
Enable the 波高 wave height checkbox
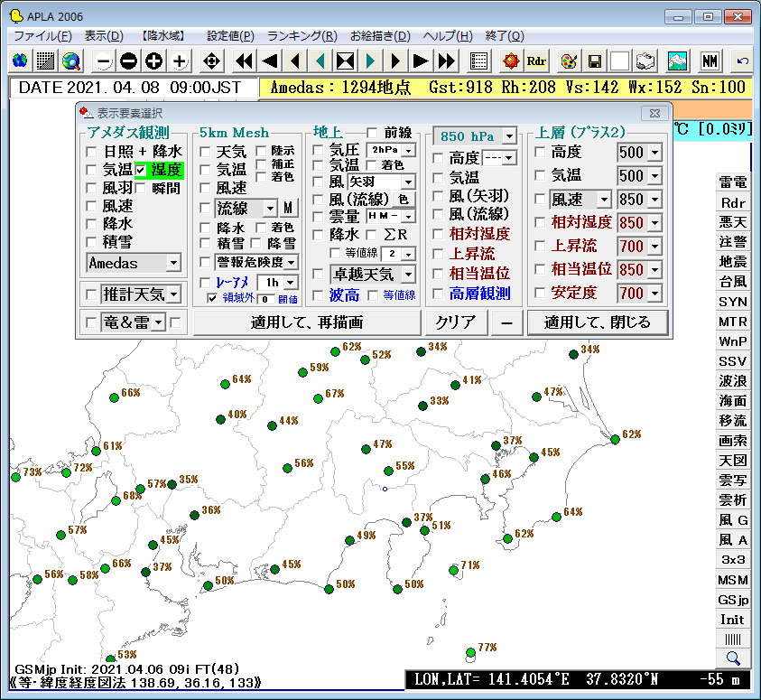318,295
